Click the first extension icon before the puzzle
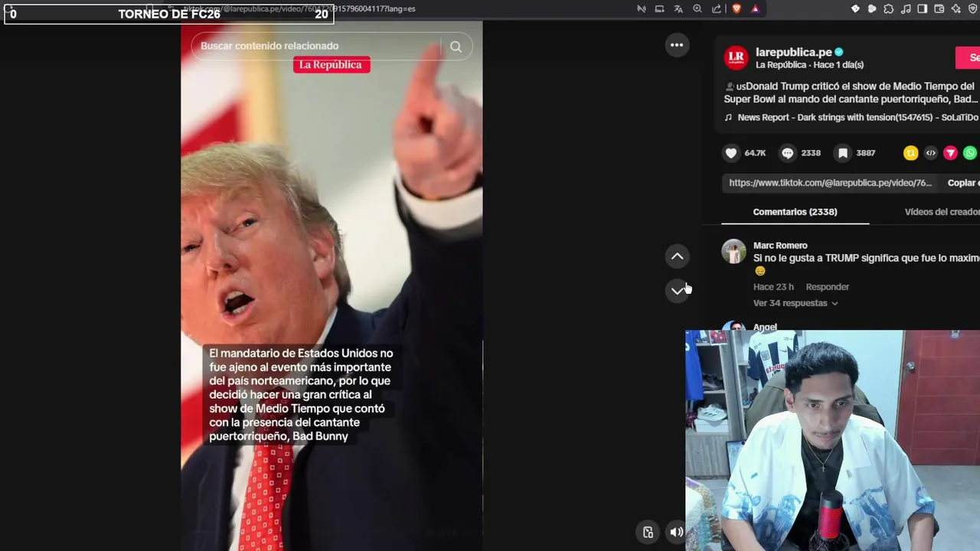980x551 pixels. point(855,9)
